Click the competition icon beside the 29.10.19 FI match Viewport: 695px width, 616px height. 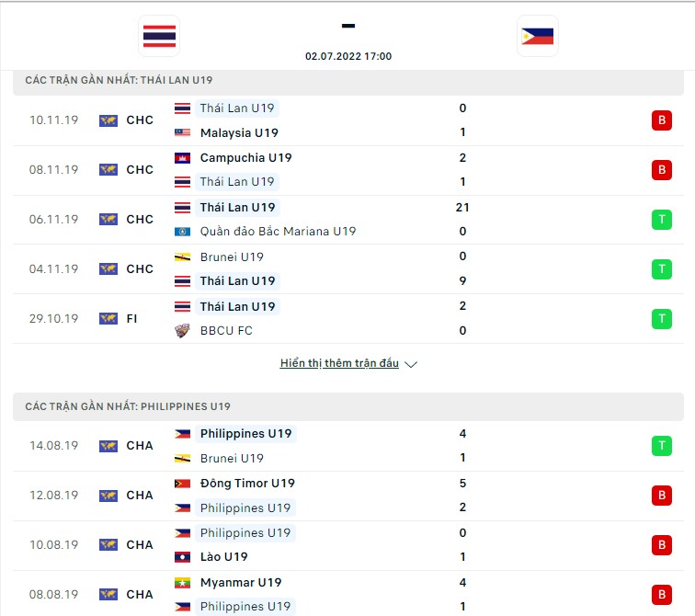[108, 319]
